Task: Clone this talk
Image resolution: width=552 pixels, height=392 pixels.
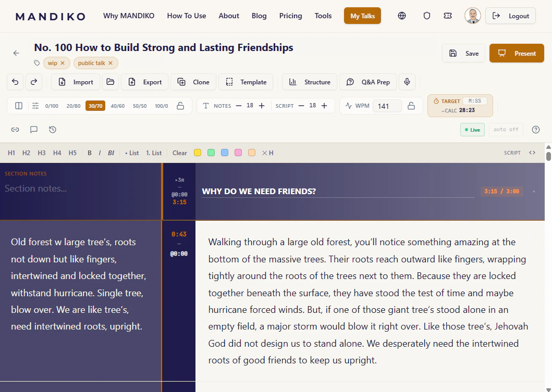Action: coord(193,82)
